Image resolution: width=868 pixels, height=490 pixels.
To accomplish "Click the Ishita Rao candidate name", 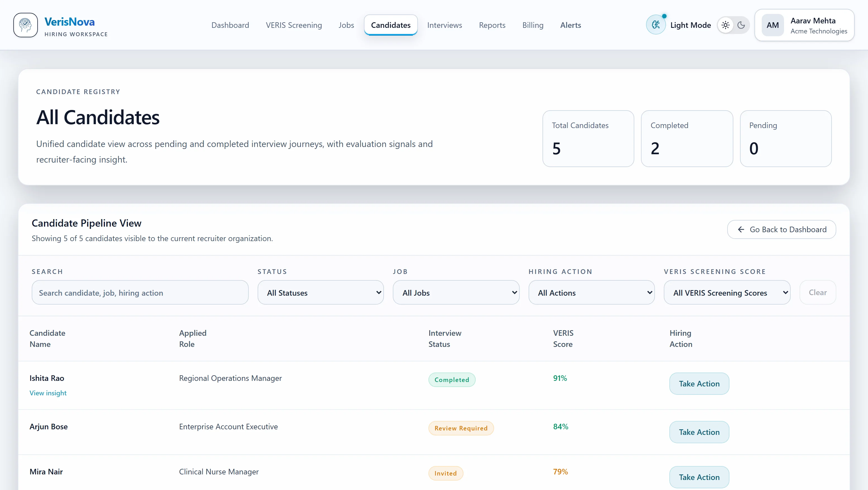I will (47, 378).
